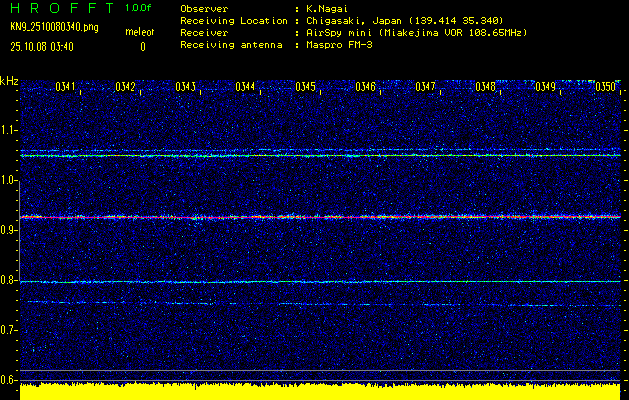
Task: Select the 0350 time marker
Action: (605, 87)
